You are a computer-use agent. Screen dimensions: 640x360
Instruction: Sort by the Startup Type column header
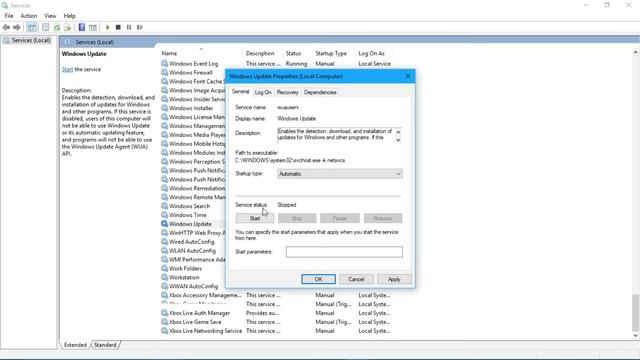pyautogui.click(x=331, y=53)
